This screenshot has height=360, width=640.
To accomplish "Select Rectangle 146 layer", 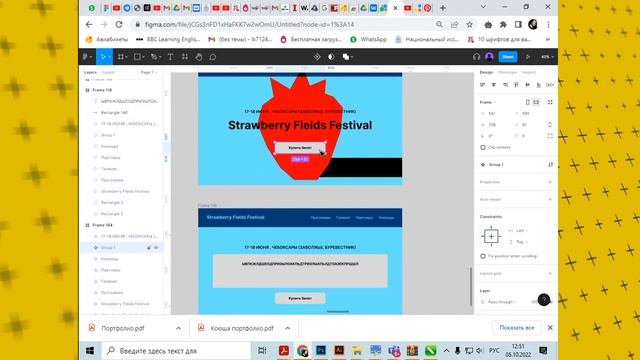I will pyautogui.click(x=114, y=112).
